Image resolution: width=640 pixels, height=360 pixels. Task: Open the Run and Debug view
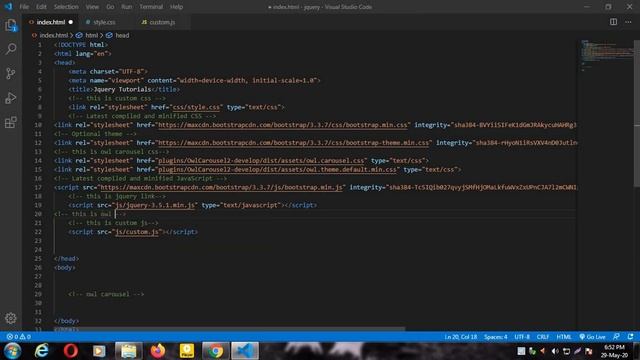click(11, 98)
